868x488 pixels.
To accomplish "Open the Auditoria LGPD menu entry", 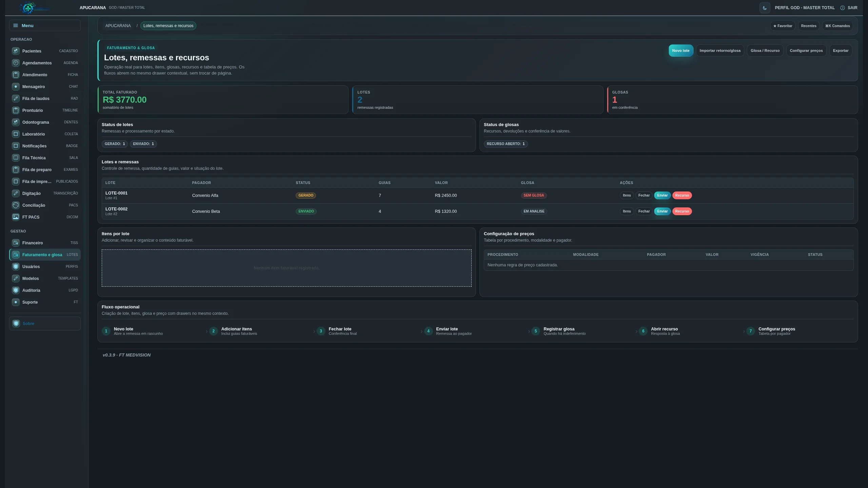I will tap(45, 290).
